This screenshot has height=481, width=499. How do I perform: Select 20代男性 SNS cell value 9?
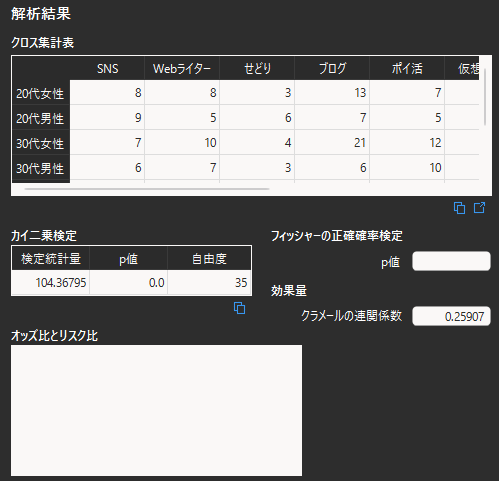pos(107,118)
